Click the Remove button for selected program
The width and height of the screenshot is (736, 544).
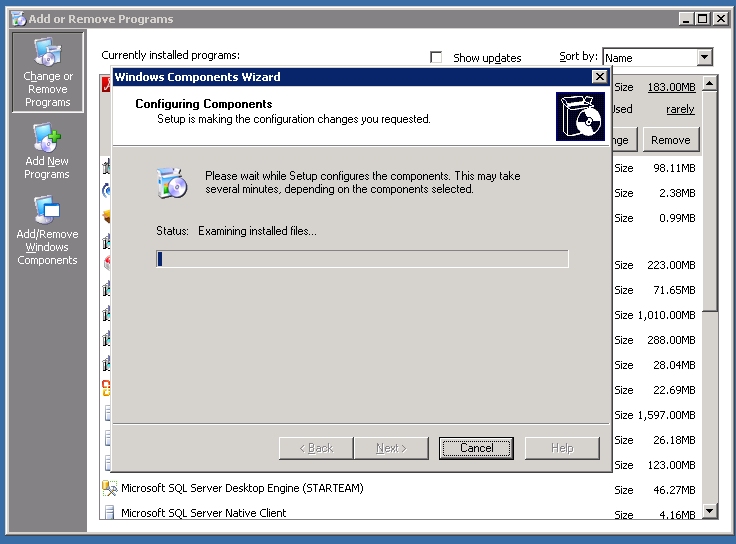point(671,140)
